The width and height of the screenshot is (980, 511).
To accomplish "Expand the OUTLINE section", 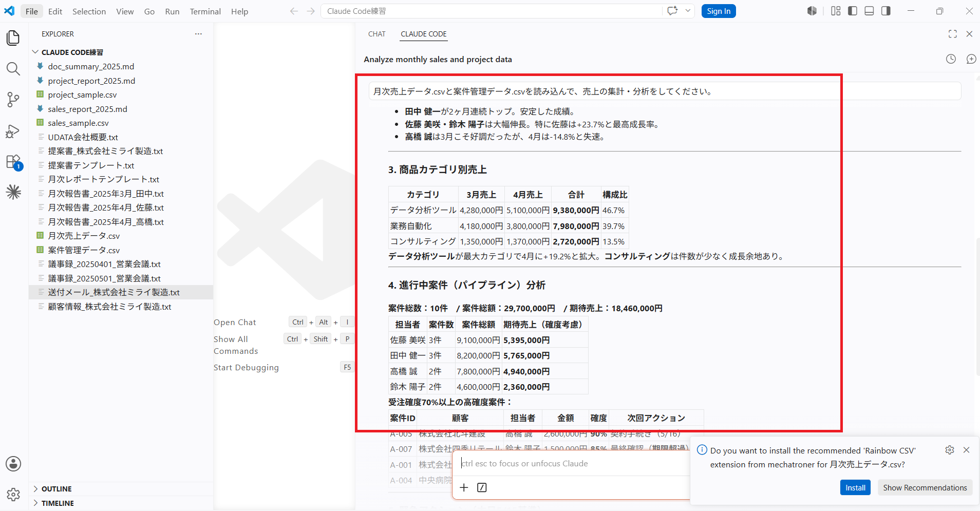I will 56,489.
